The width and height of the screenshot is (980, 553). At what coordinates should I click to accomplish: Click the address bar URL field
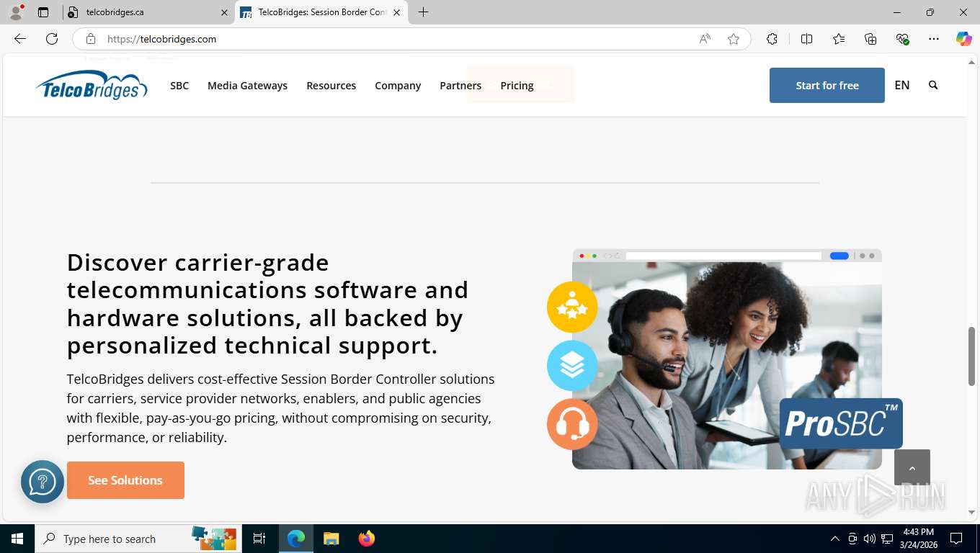point(396,39)
